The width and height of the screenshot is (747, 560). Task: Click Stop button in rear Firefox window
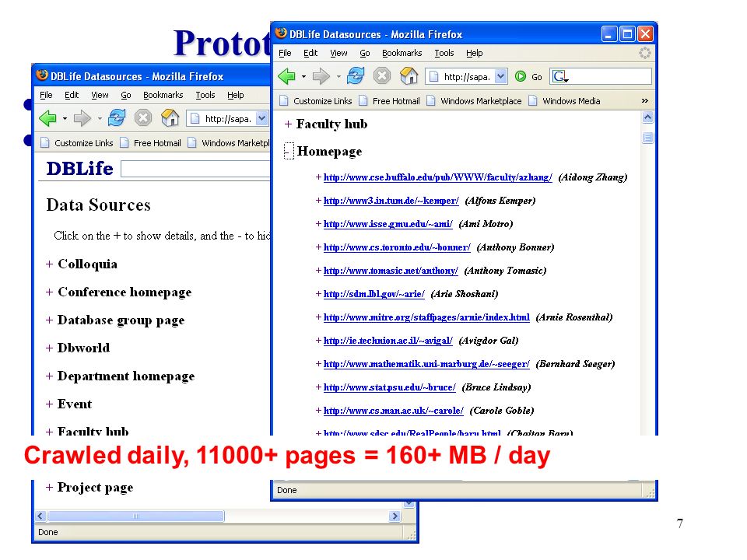[143, 118]
